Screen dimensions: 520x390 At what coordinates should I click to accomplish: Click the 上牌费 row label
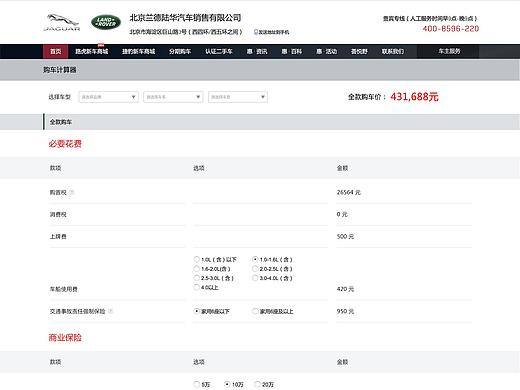(58, 236)
